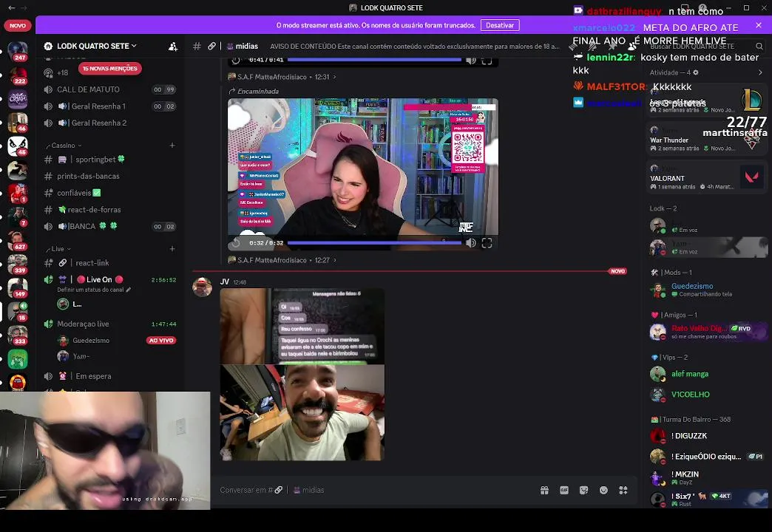Join the Geral Resenha 1 voice channel

(x=109, y=106)
